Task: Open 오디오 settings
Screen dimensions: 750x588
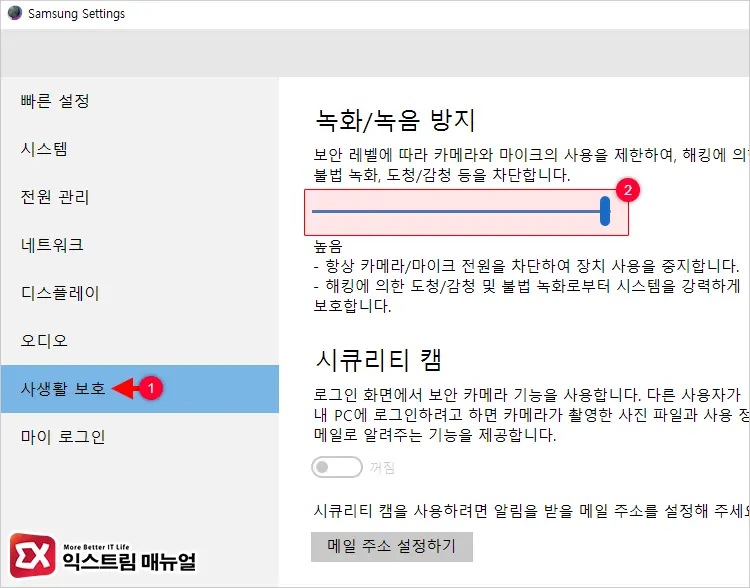Action: tap(45, 341)
